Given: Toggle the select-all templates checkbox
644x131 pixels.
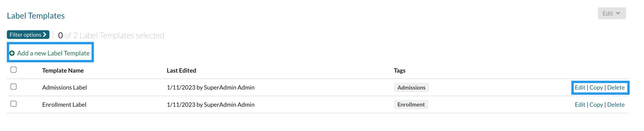Looking at the screenshot, I should [x=14, y=70].
